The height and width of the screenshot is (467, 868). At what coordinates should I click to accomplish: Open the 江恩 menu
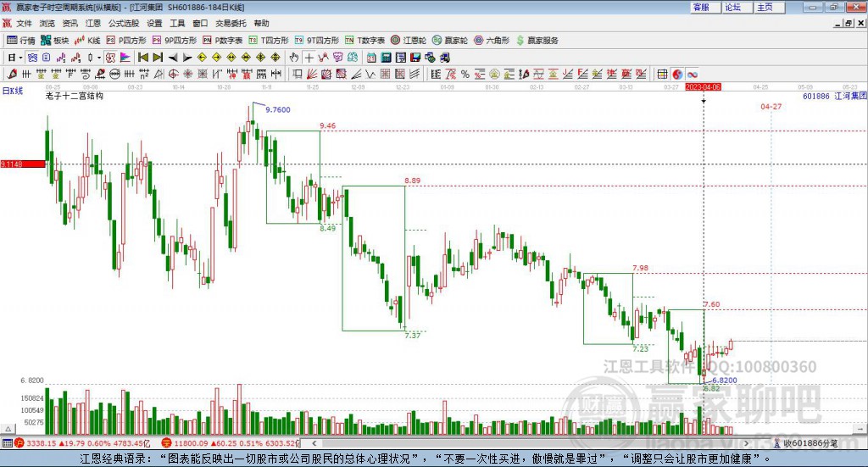[93, 23]
